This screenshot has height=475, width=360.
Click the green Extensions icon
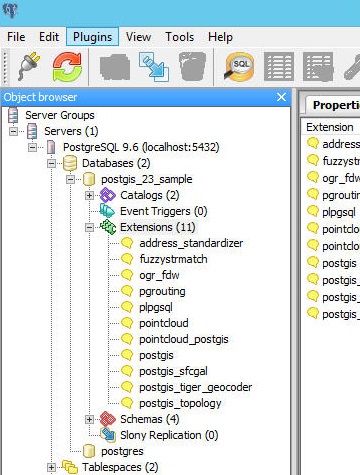(x=108, y=227)
